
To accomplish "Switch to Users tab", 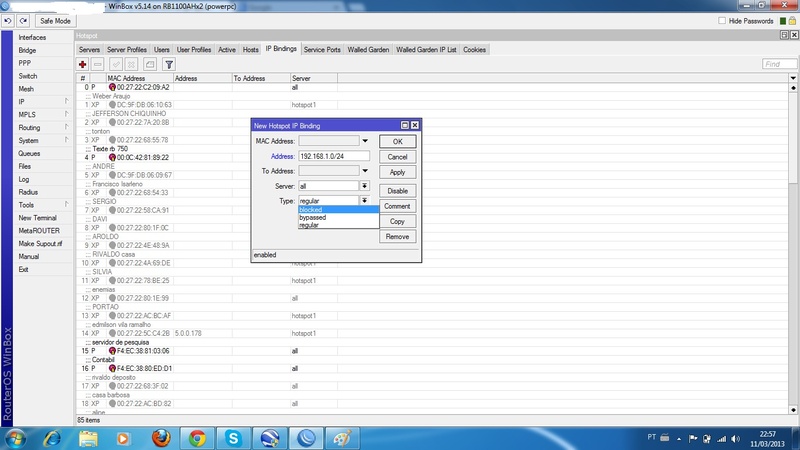I will point(162,49).
